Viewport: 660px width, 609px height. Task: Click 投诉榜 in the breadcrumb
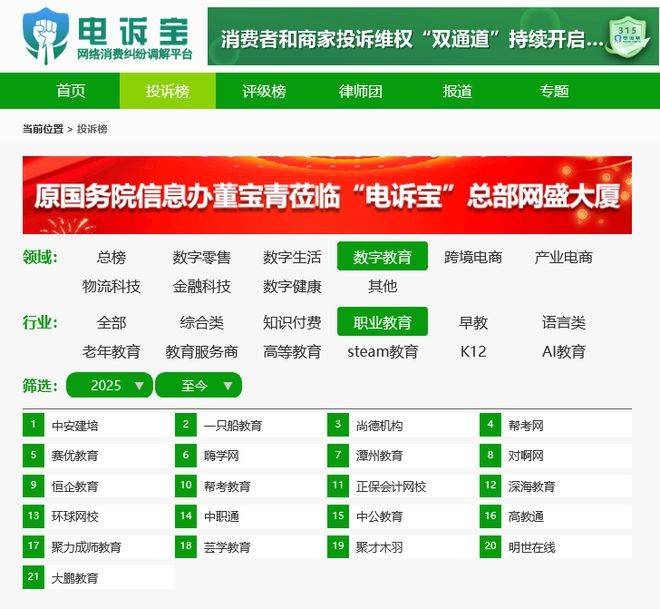92,129
